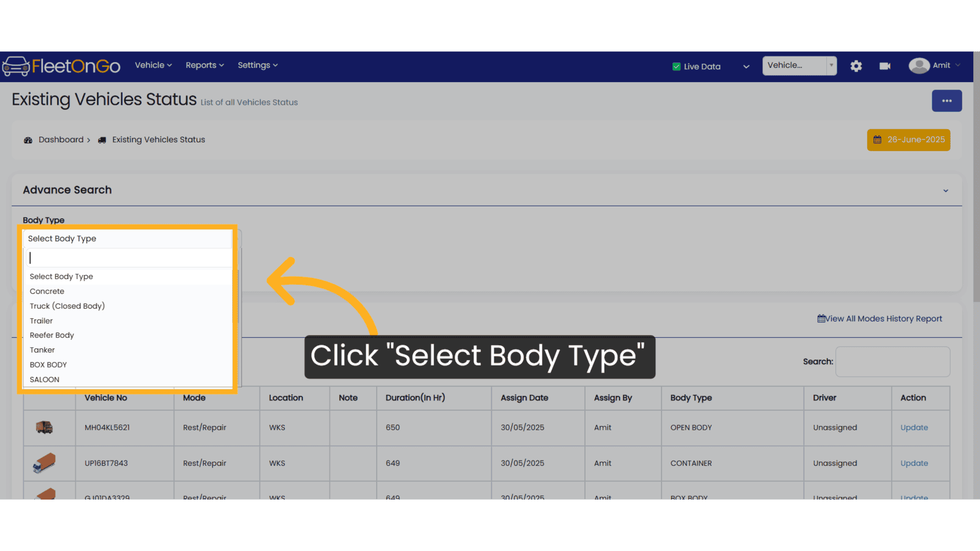980x551 pixels.
Task: Click Update link for UP16BT7843
Action: click(914, 463)
